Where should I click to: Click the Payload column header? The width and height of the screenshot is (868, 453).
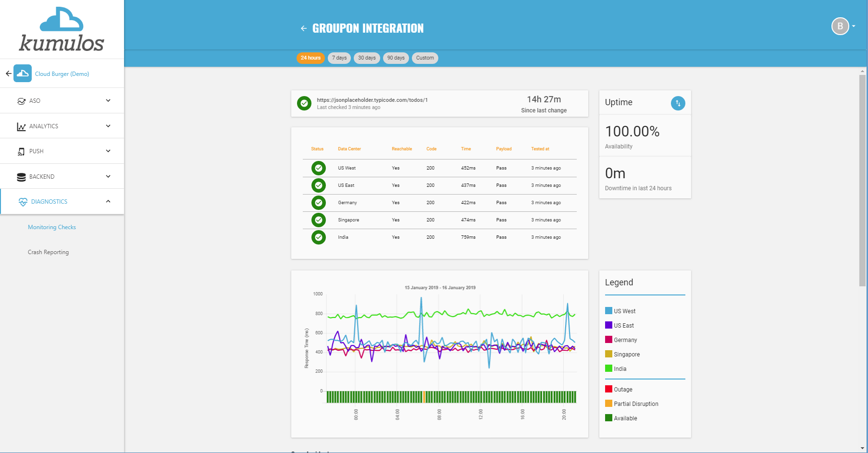(504, 149)
